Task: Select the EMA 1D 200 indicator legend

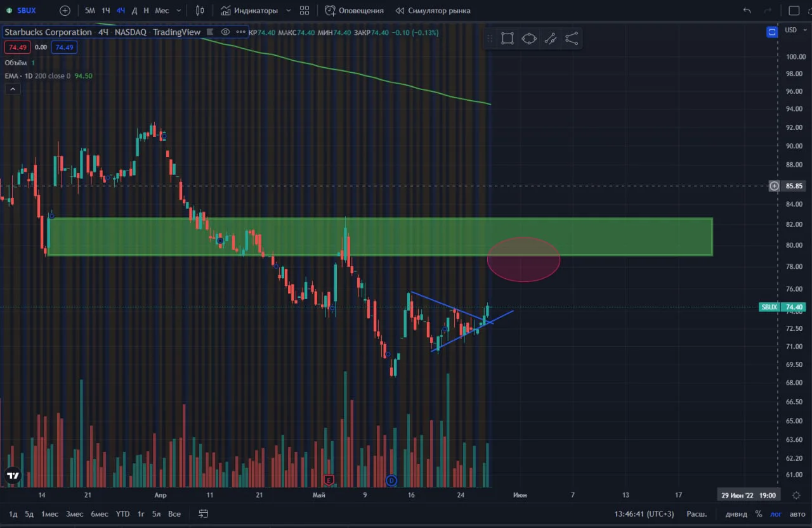Action: (48, 76)
